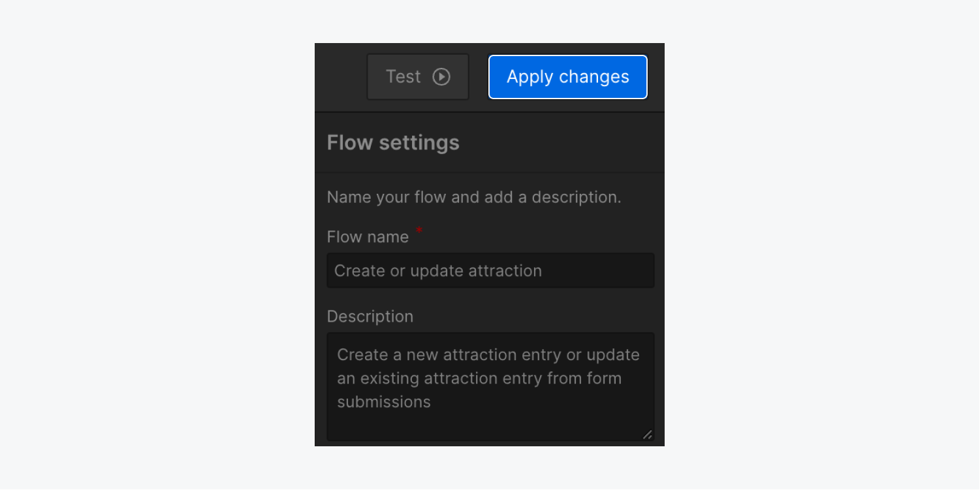Click the word 'Create' in Description box

tap(363, 355)
